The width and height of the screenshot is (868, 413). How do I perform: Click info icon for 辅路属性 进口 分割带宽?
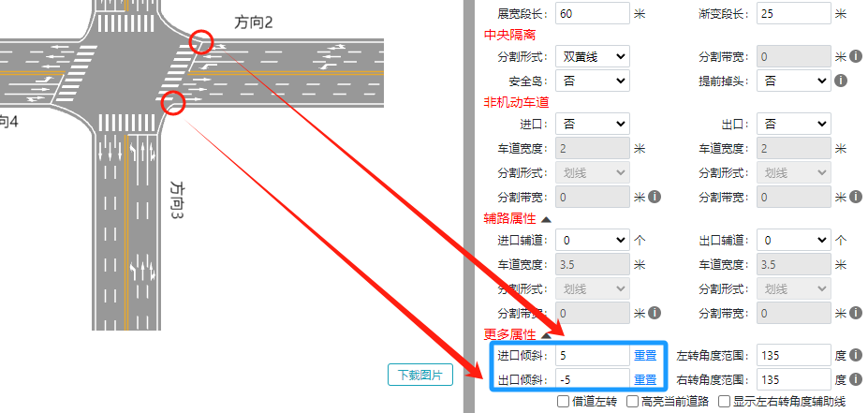tap(654, 312)
